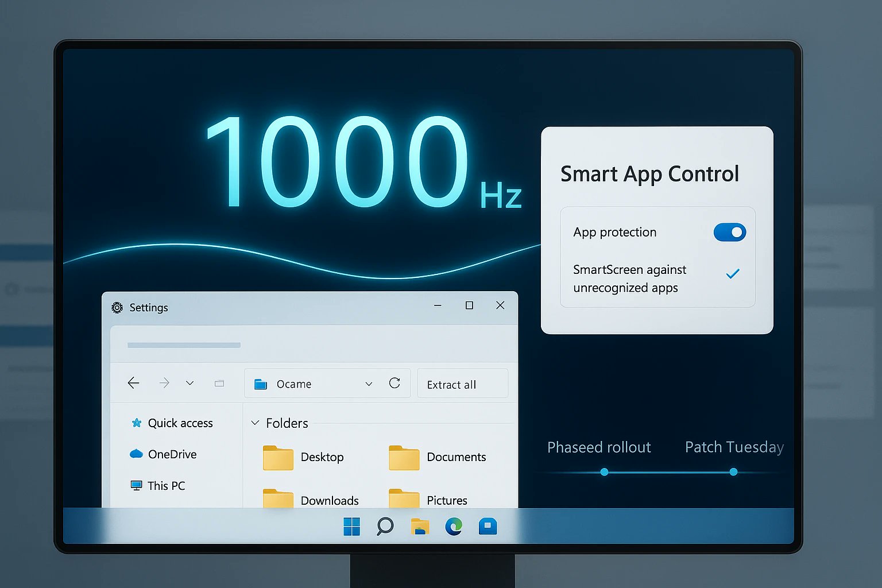
Task: Click the small folder icon next to history chevron
Action: pyautogui.click(x=219, y=383)
